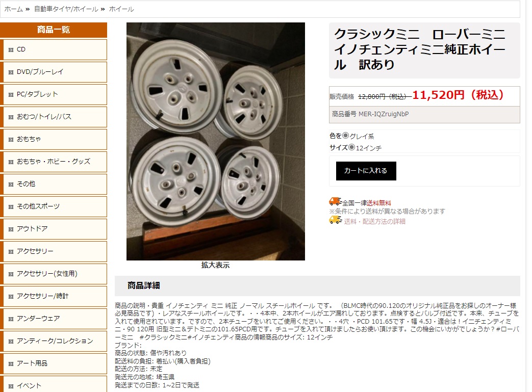Click the wheel product photo thumbnail
Screen dimensions: 532x392
tap(216, 141)
